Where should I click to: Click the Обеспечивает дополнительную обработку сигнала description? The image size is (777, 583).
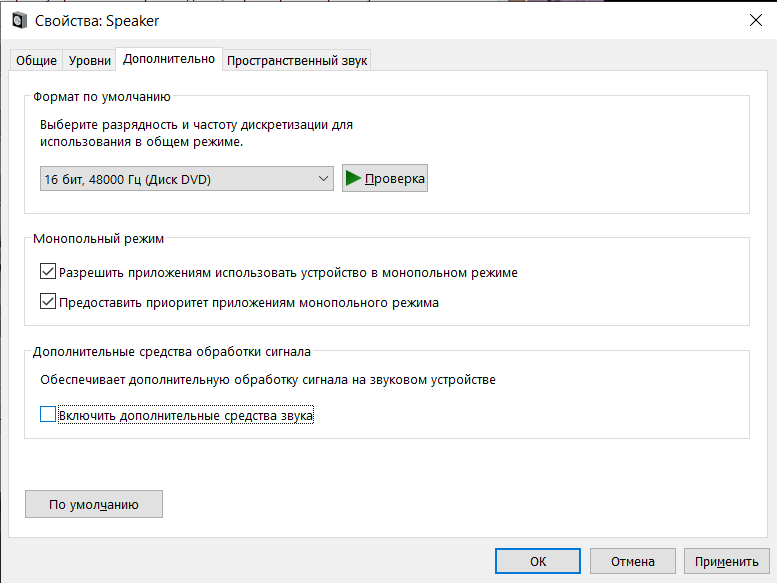pos(268,380)
